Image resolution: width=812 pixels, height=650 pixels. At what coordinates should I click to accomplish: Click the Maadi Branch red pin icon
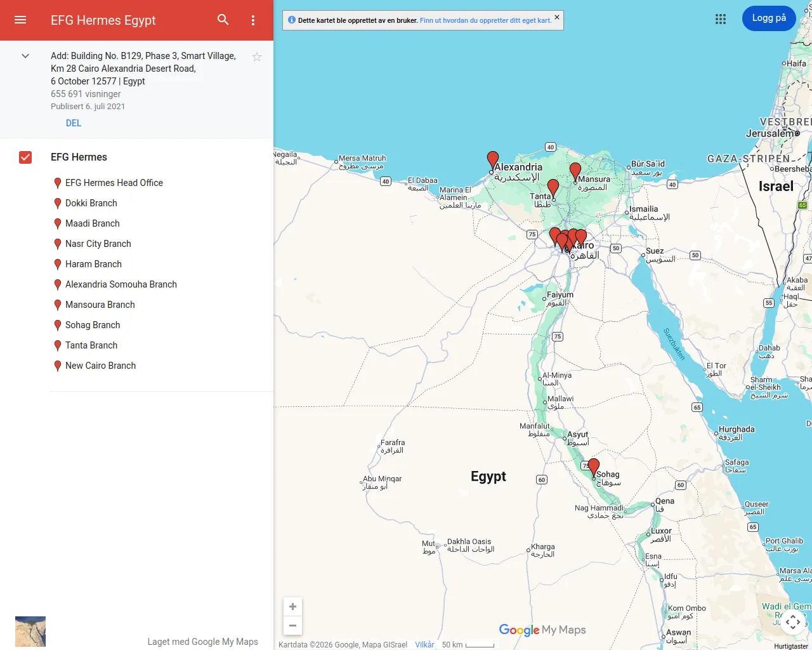pyautogui.click(x=58, y=224)
